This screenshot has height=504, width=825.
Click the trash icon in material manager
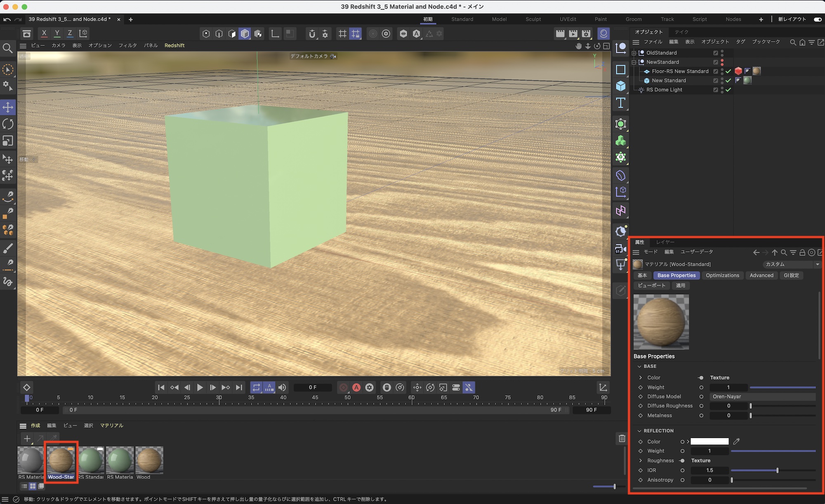[622, 439]
